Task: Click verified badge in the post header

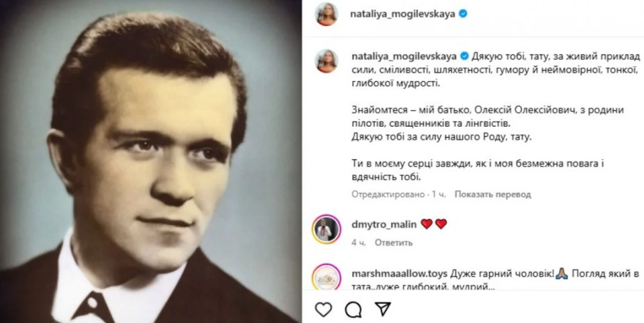Action: pos(463,13)
